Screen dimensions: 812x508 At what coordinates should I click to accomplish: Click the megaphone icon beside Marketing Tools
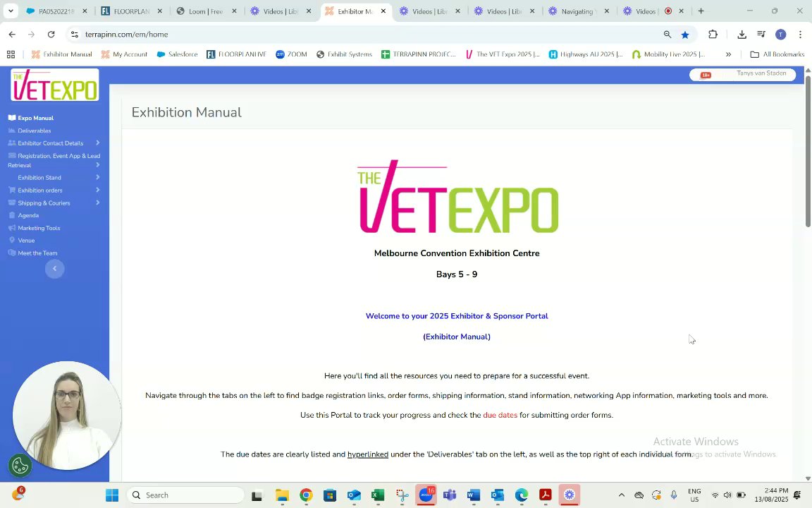click(12, 228)
